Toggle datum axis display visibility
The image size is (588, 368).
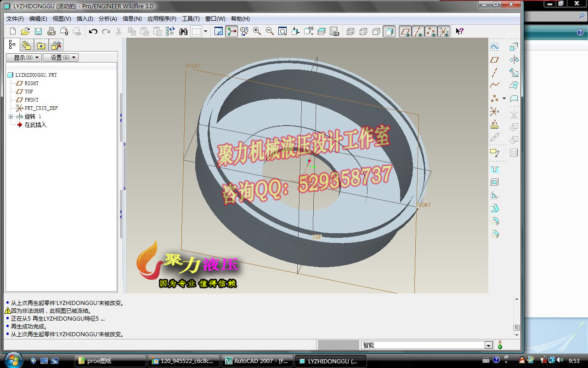(418, 31)
